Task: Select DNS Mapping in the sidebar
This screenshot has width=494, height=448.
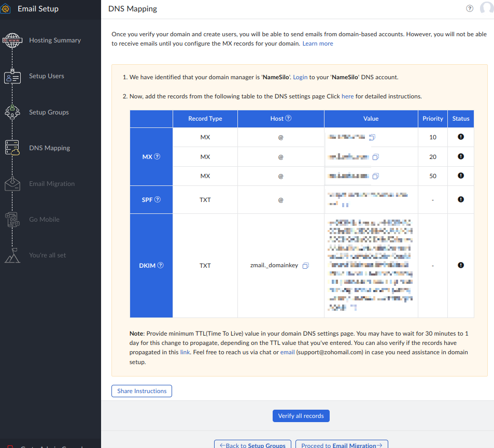Action: click(49, 148)
